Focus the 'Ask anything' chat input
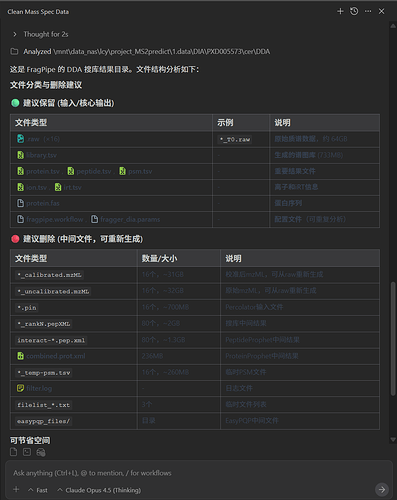The width and height of the screenshot is (397, 500). (198, 473)
